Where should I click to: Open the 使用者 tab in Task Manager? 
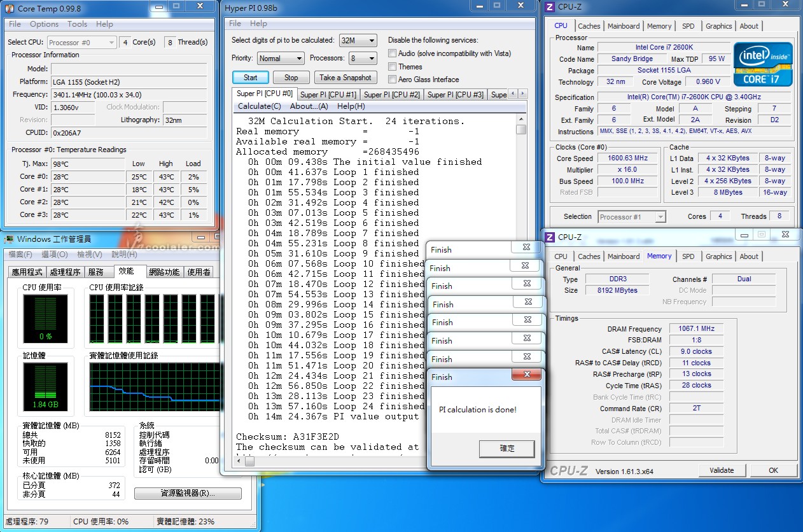pos(199,272)
